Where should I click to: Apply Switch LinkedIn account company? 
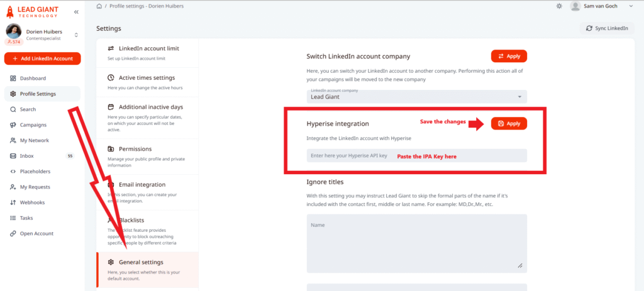pyautogui.click(x=509, y=56)
